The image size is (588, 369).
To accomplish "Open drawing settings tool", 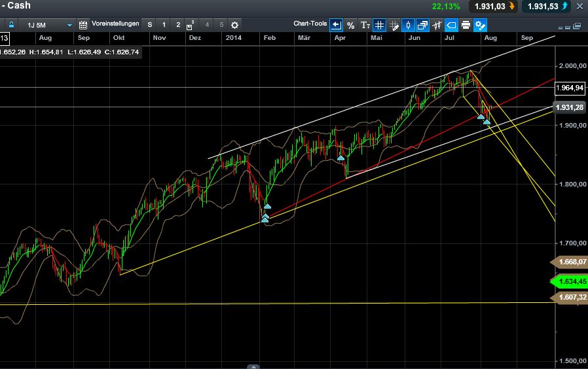I will (x=481, y=25).
